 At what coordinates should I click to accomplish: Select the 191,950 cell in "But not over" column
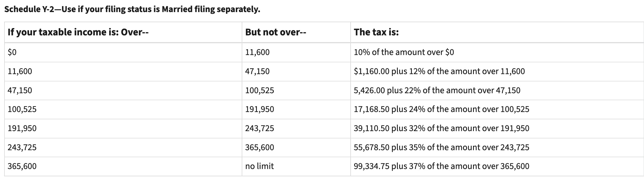click(x=259, y=109)
